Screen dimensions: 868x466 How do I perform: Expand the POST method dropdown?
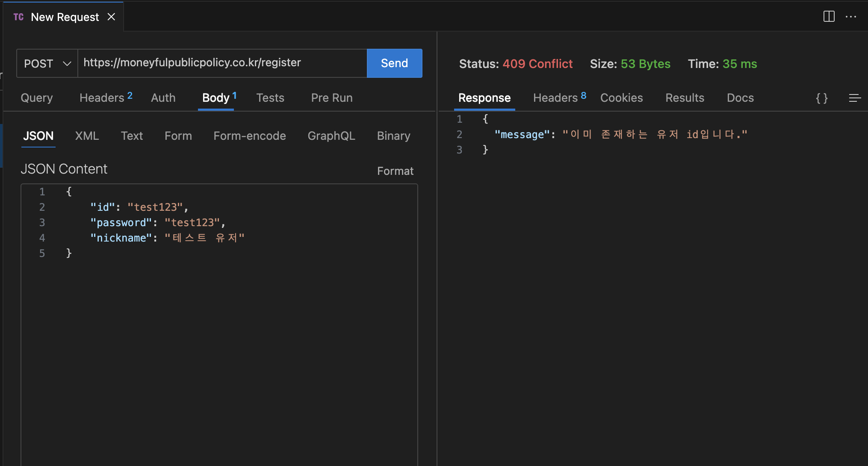click(47, 63)
